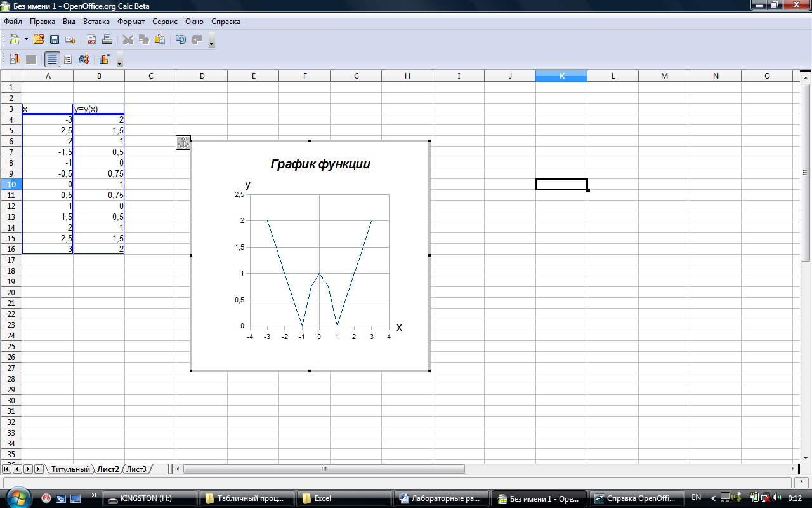Screen dimensions: 812x508
Task: Go to first sheet with tab navigation button
Action: [x=7, y=469]
